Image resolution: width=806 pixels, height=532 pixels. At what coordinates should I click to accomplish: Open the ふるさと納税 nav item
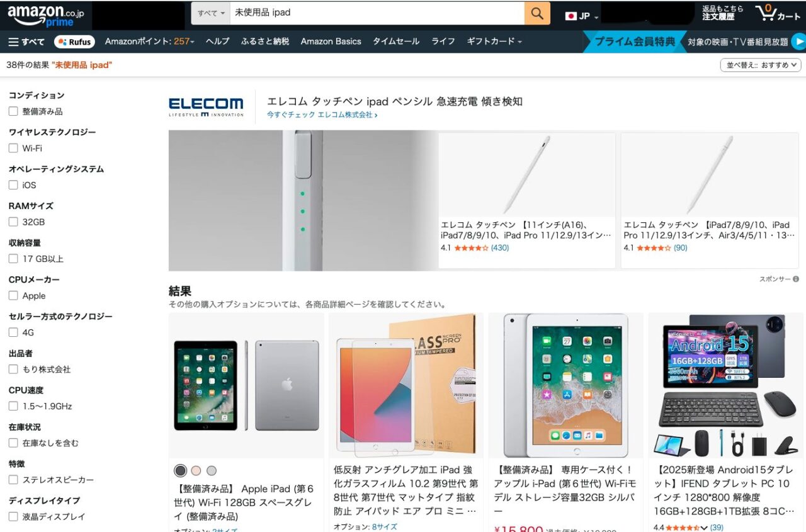coord(265,42)
